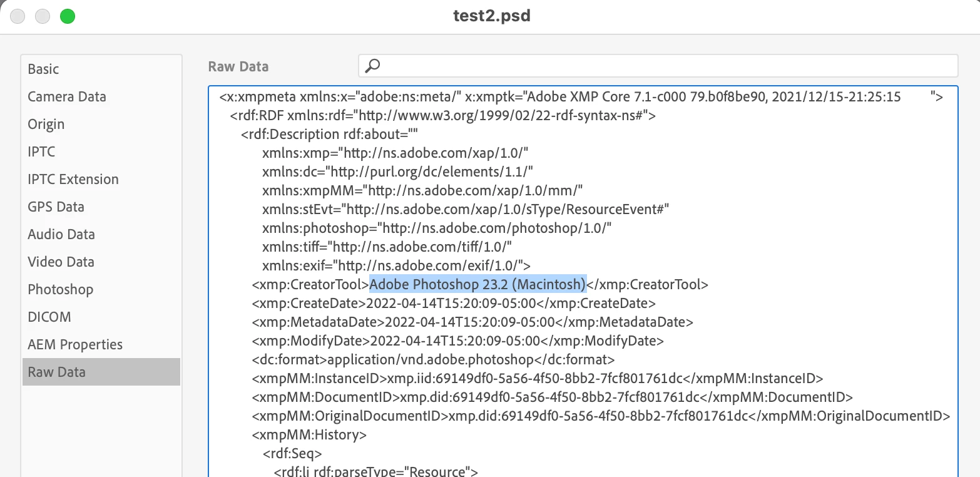Click the xmpMM:History tag line
Viewport: 980px width, 477px height.
(x=309, y=435)
